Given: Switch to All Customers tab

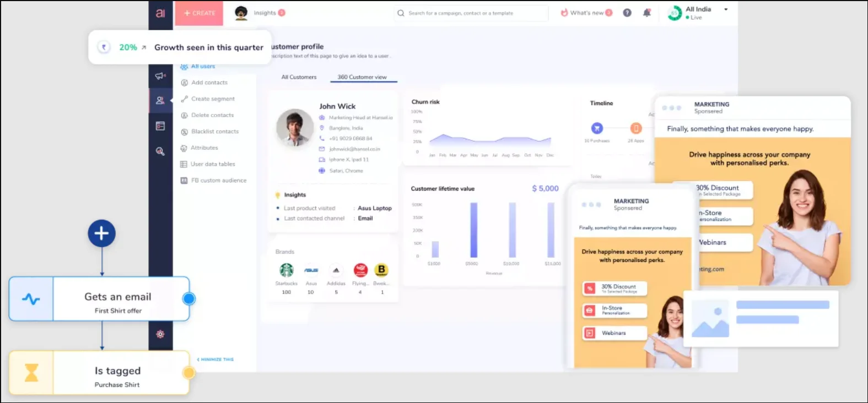Looking at the screenshot, I should click(299, 77).
